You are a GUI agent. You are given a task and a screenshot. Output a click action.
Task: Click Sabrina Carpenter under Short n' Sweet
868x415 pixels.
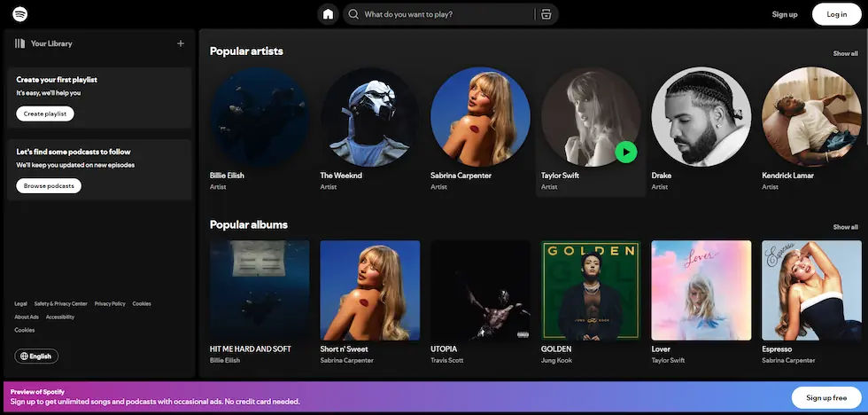pyautogui.click(x=346, y=360)
